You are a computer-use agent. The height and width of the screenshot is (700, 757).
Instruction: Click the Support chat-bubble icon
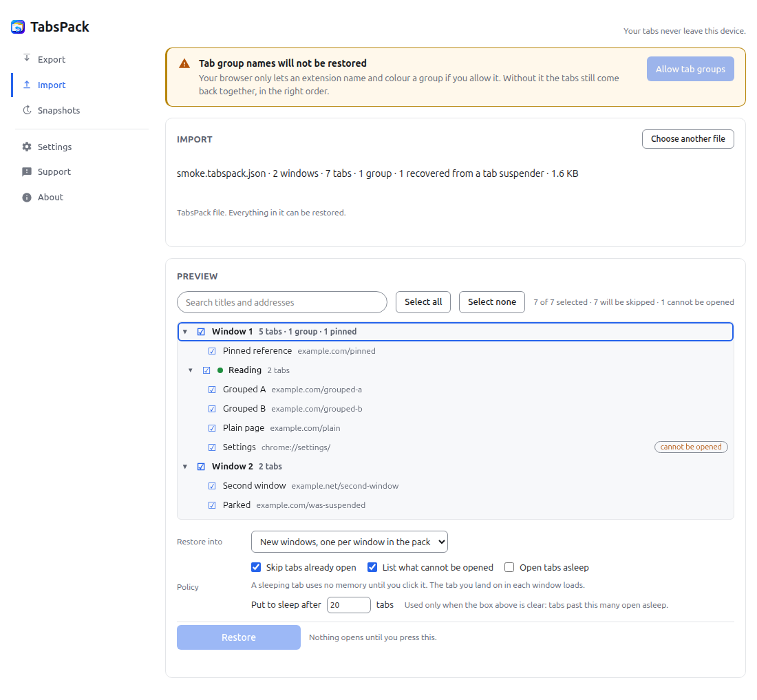point(27,172)
